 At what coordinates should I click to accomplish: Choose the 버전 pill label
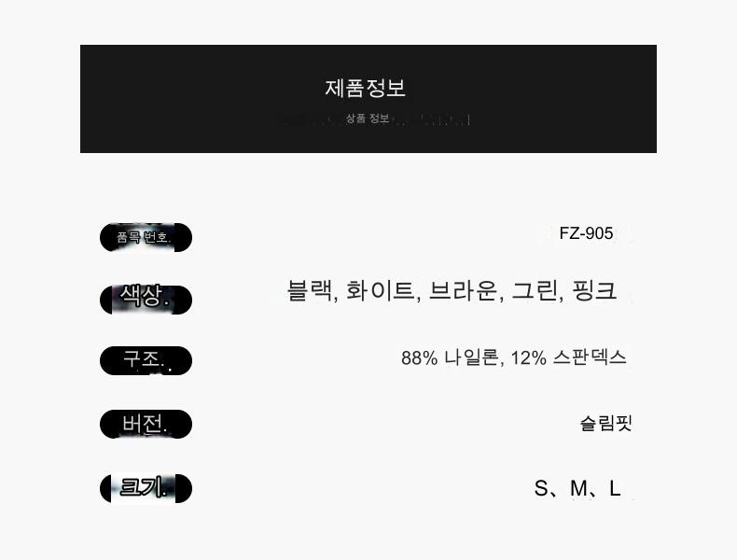pos(145,425)
